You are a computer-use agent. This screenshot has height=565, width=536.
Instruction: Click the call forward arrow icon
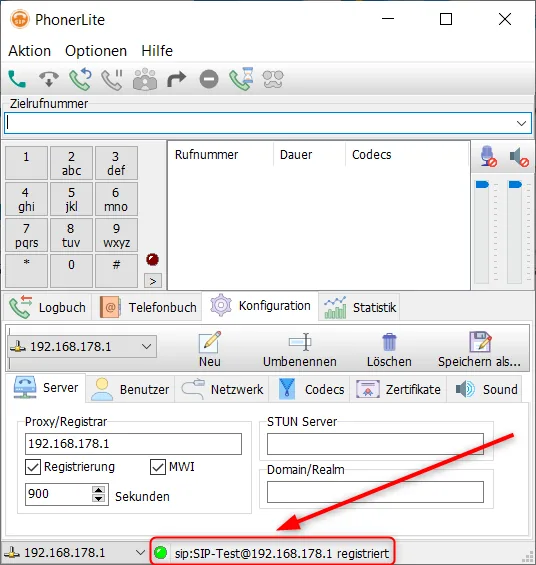[x=177, y=79]
